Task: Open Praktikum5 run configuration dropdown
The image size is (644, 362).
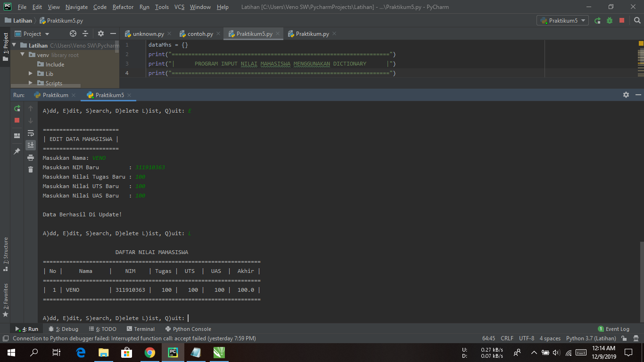Action: (x=563, y=20)
